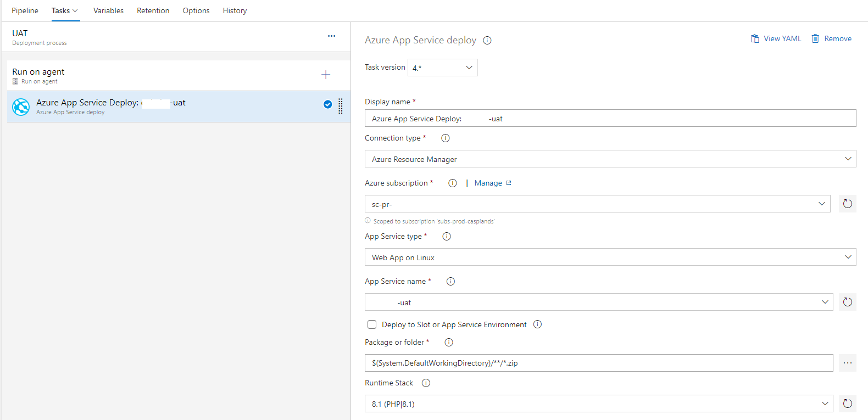Screen dimensions: 868x420
Task: Show Connection type info tooltip
Action: [446, 138]
